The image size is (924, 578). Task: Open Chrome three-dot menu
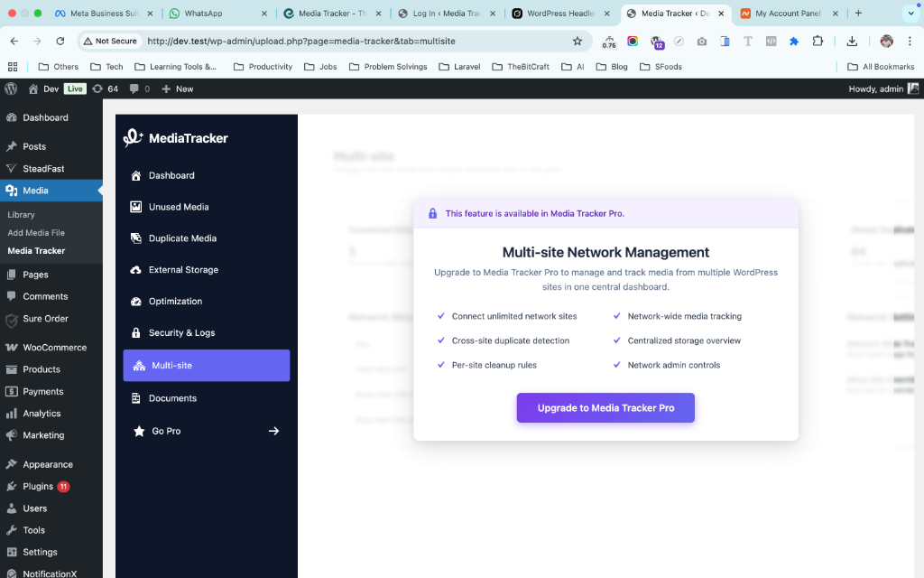pyautogui.click(x=910, y=42)
